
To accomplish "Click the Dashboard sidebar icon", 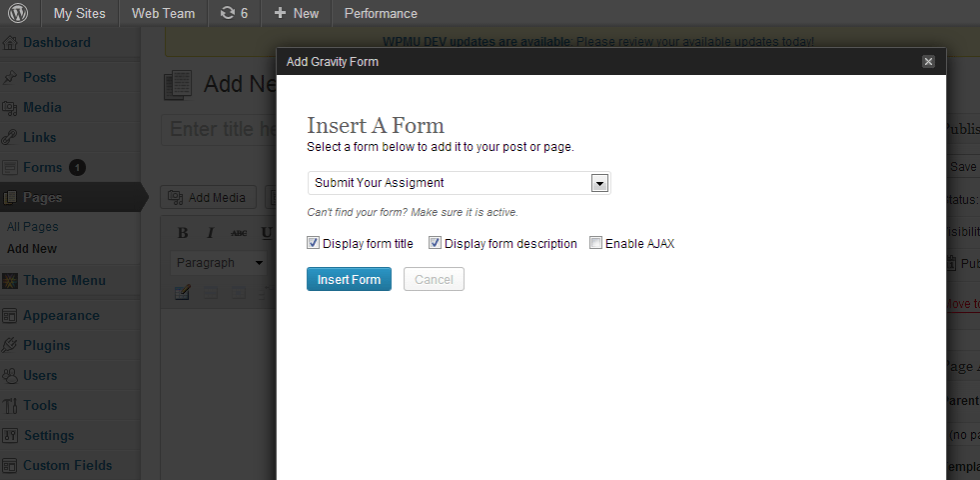I will tap(9, 43).
